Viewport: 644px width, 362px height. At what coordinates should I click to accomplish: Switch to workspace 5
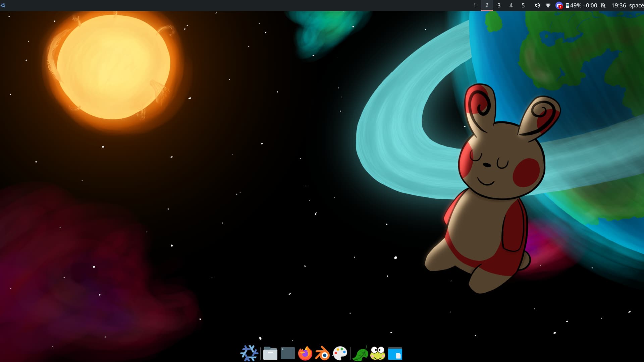pyautogui.click(x=523, y=5)
